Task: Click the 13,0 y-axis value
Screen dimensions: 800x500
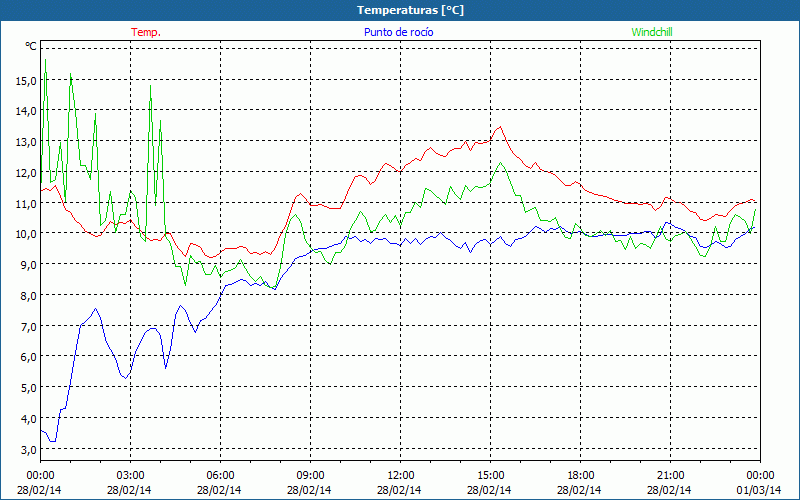Action: (26, 142)
